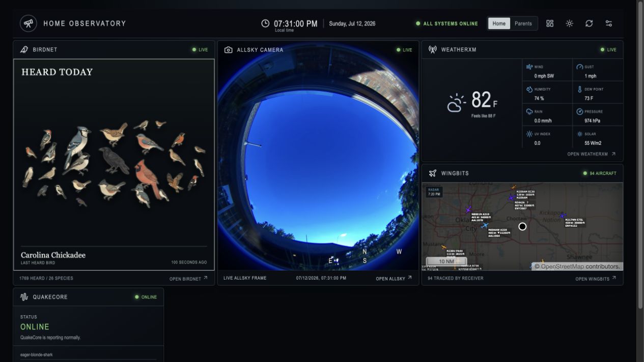Click the clock icon beside the time

(265, 23)
